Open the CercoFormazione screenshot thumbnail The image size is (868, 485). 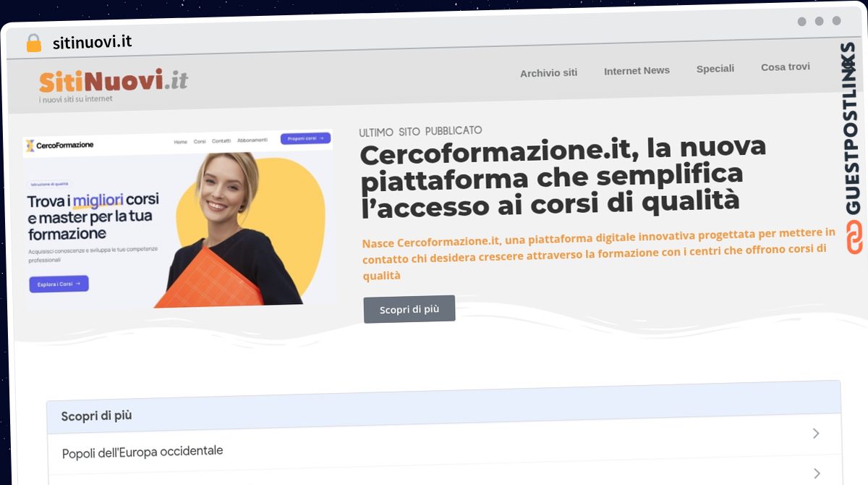pos(179,219)
